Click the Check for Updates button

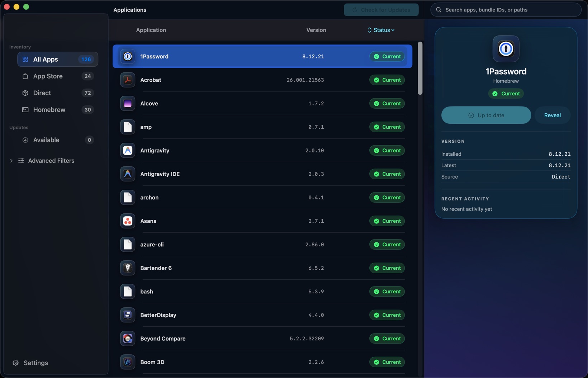pos(381,10)
